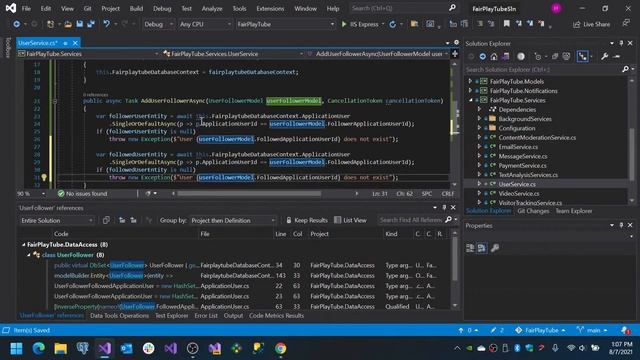The height and width of the screenshot is (360, 640).
Task: Expand the FairPlayTube.Models project node
Action: pyautogui.click(x=470, y=81)
